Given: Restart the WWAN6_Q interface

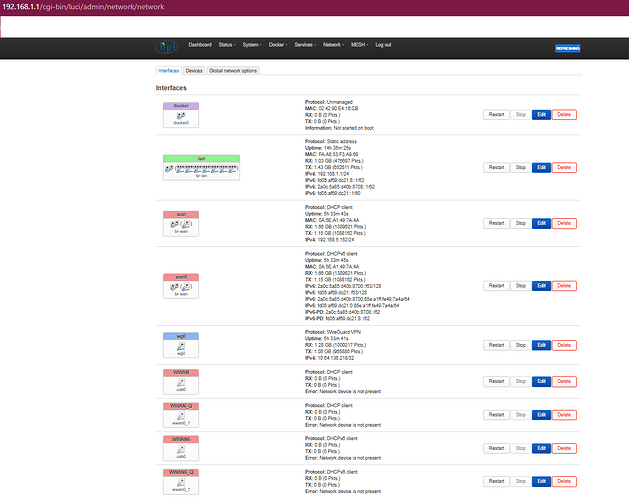Looking at the screenshot, I should (x=496, y=481).
